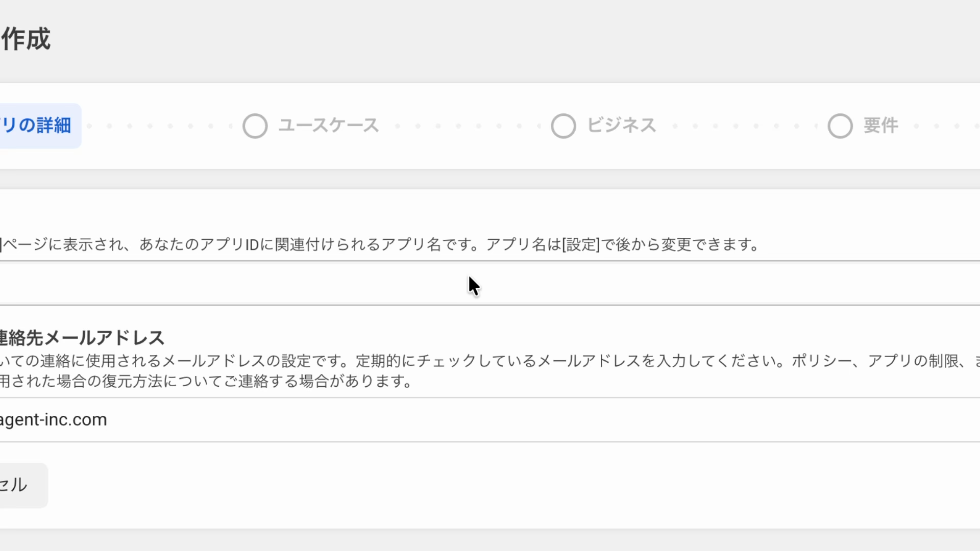Select the ビジネス step circle

click(563, 126)
